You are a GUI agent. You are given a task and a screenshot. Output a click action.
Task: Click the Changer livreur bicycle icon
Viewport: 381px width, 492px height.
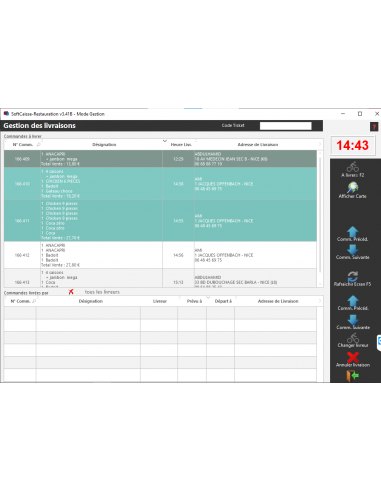tap(353, 338)
